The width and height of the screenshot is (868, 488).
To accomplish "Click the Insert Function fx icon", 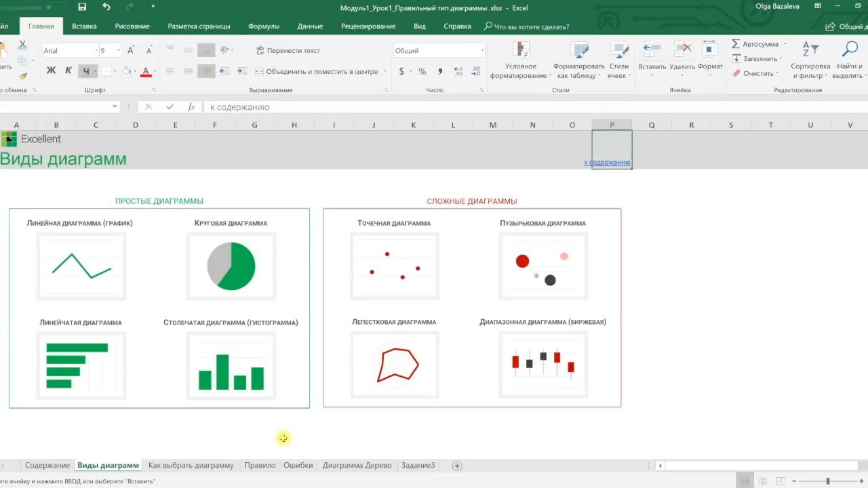I will 191,107.
